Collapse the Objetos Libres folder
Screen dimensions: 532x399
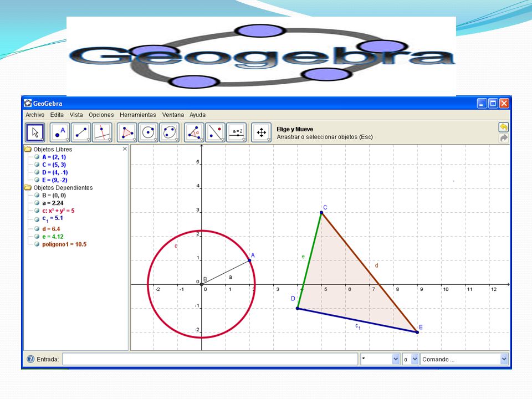[28, 149]
